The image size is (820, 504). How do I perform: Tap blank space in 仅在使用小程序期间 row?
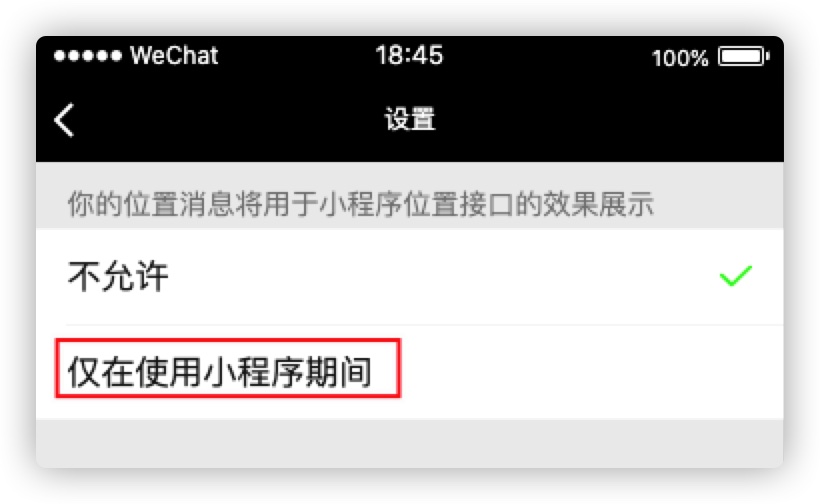(x=591, y=372)
